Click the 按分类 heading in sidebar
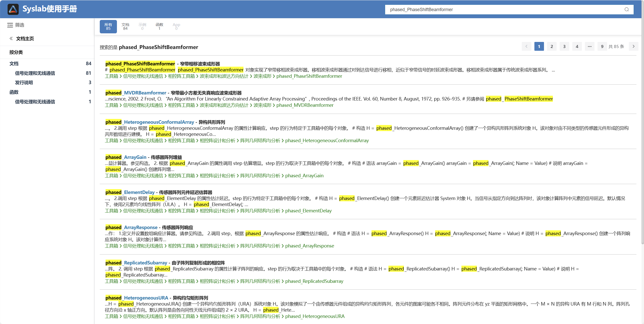The image size is (644, 324). (16, 52)
